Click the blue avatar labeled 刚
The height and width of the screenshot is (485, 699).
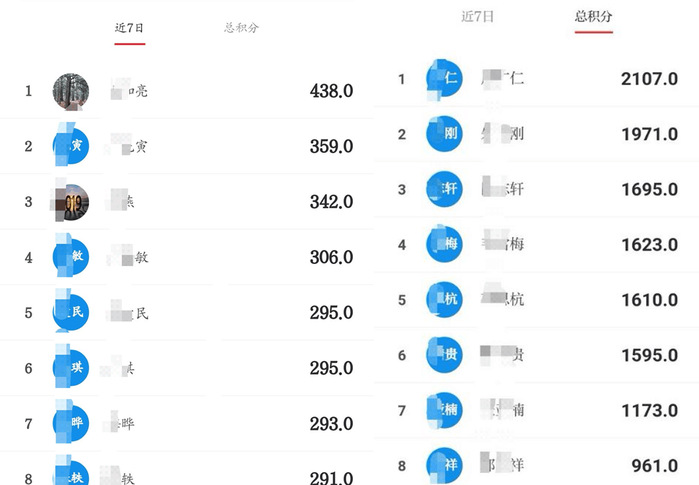click(x=446, y=133)
